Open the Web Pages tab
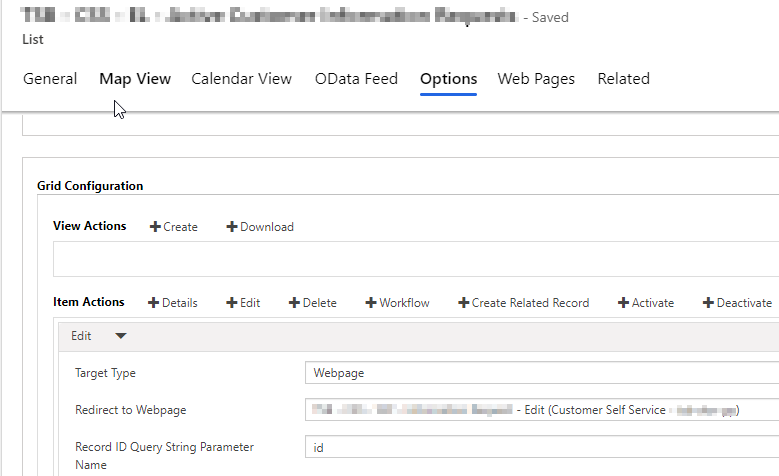This screenshot has height=476, width=779. [536, 79]
